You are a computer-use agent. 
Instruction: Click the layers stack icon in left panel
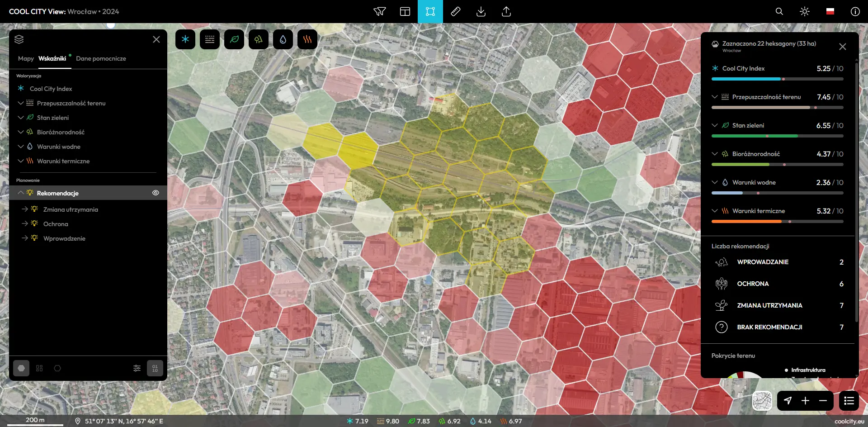point(19,39)
